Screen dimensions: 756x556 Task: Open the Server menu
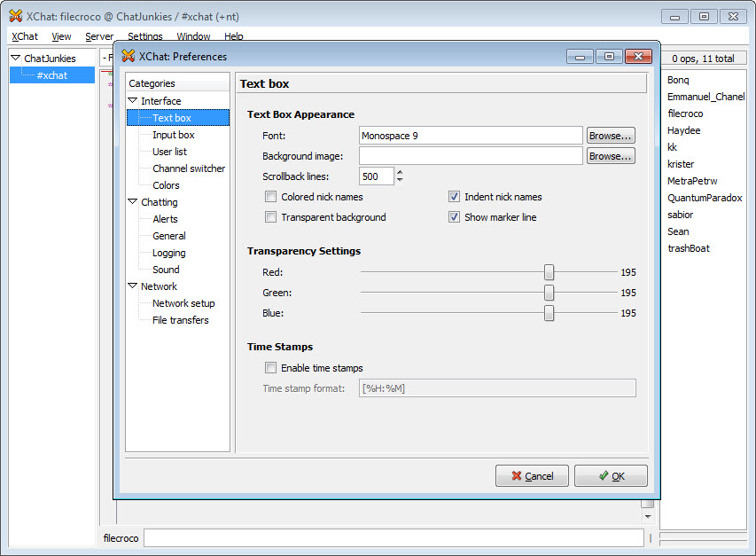99,36
